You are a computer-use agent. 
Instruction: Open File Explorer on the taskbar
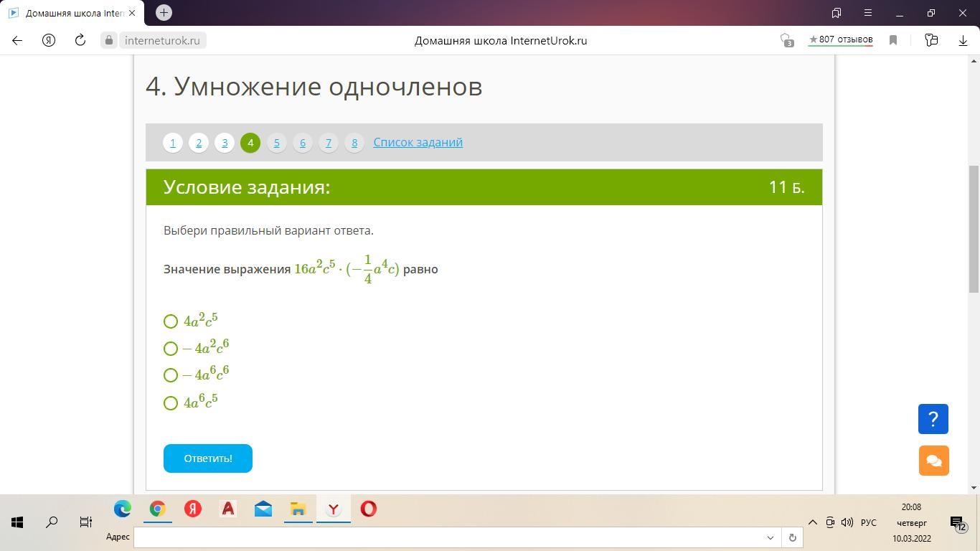[298, 509]
